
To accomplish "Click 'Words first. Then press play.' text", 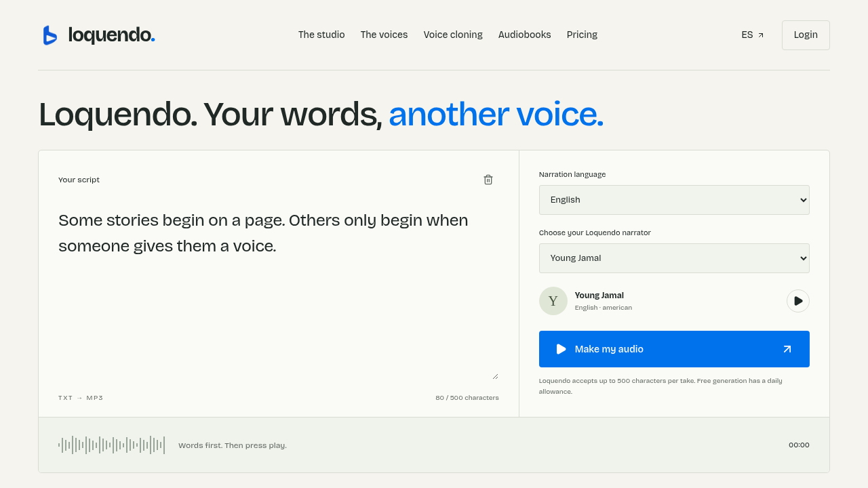I will (x=233, y=445).
